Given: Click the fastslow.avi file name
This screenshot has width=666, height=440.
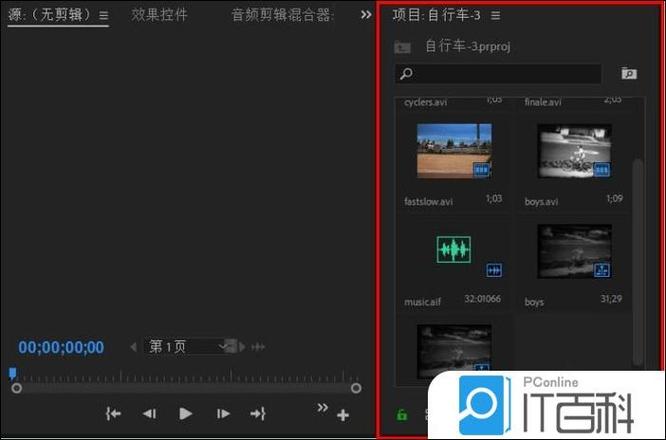Looking at the screenshot, I should coord(428,201).
